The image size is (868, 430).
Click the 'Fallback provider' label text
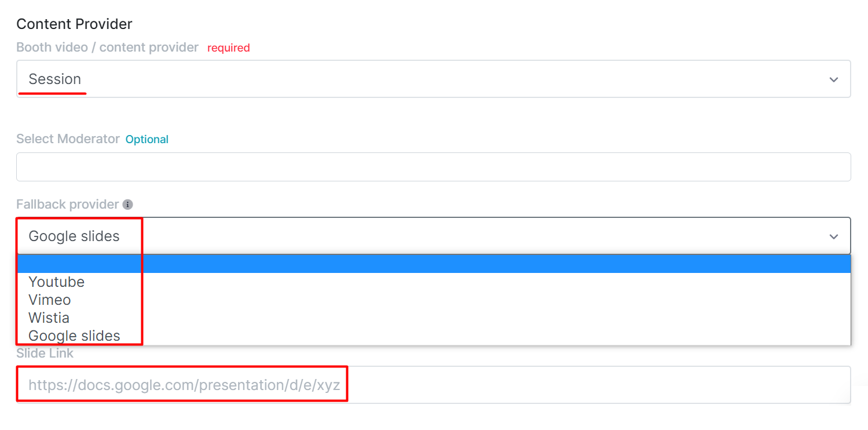click(x=67, y=205)
